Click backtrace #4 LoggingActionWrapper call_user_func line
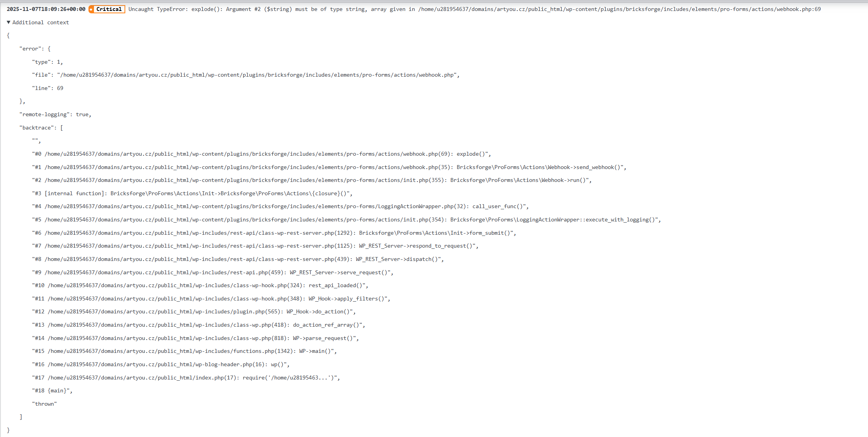The width and height of the screenshot is (868, 437). click(280, 206)
